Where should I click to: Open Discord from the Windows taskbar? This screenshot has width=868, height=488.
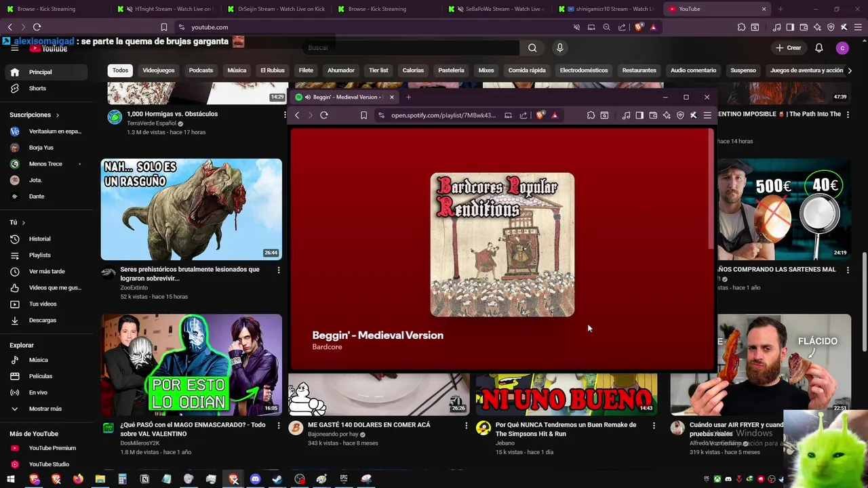[255, 479]
